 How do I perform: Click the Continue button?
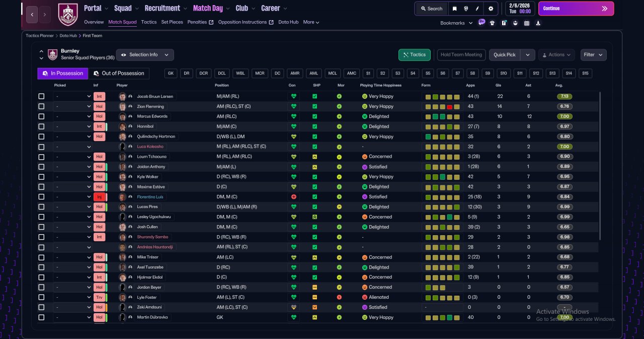tap(576, 9)
